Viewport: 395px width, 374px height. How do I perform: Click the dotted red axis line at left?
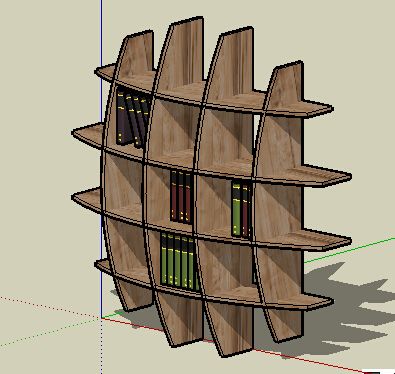(x=50, y=307)
